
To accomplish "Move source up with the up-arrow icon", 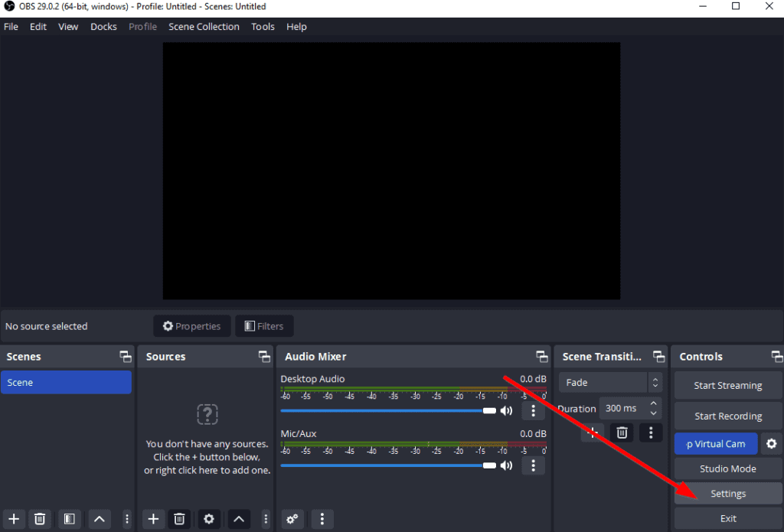I will pyautogui.click(x=238, y=519).
